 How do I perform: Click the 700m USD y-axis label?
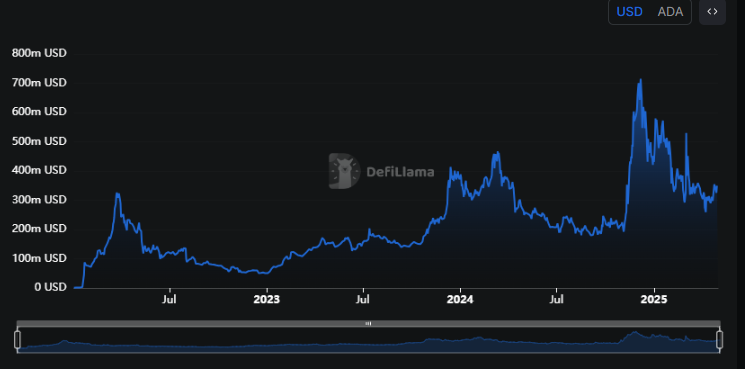pos(39,83)
